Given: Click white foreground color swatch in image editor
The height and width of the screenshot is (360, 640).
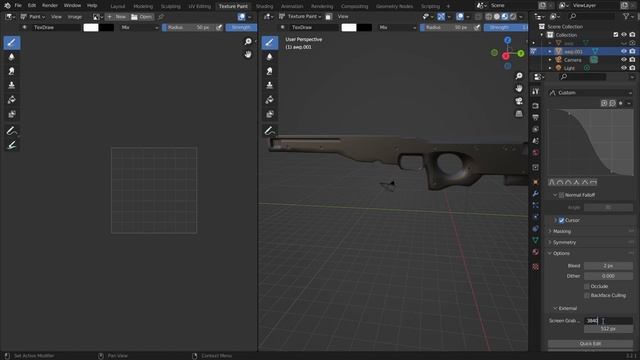Looking at the screenshot, I should pyautogui.click(x=91, y=27).
